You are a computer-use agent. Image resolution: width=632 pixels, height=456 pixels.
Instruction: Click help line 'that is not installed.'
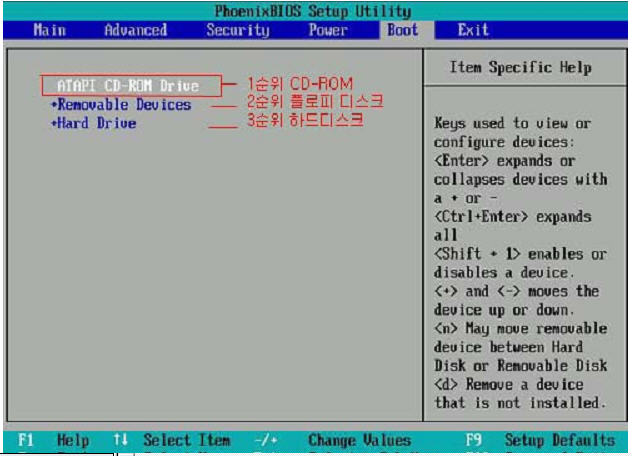pos(520,403)
